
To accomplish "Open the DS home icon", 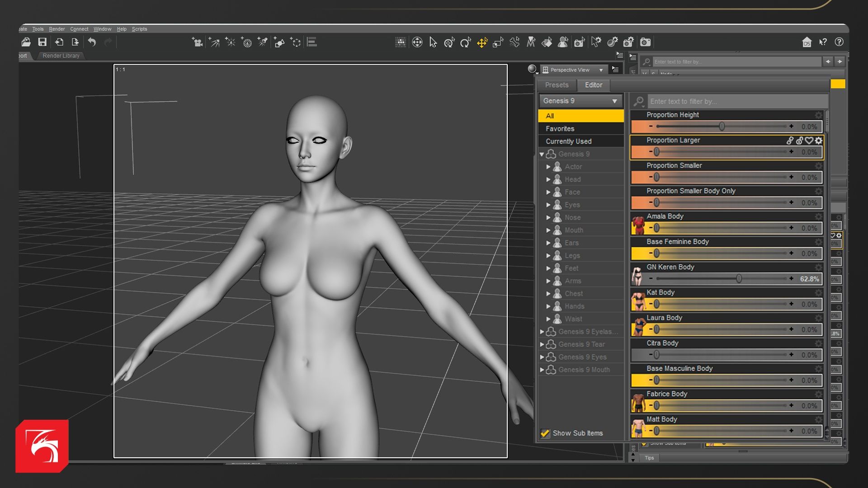I will point(807,42).
